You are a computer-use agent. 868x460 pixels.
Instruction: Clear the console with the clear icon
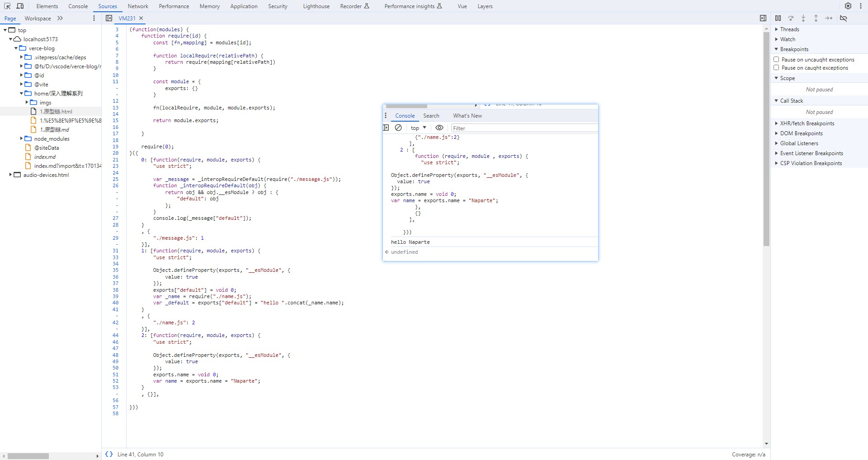(398, 128)
